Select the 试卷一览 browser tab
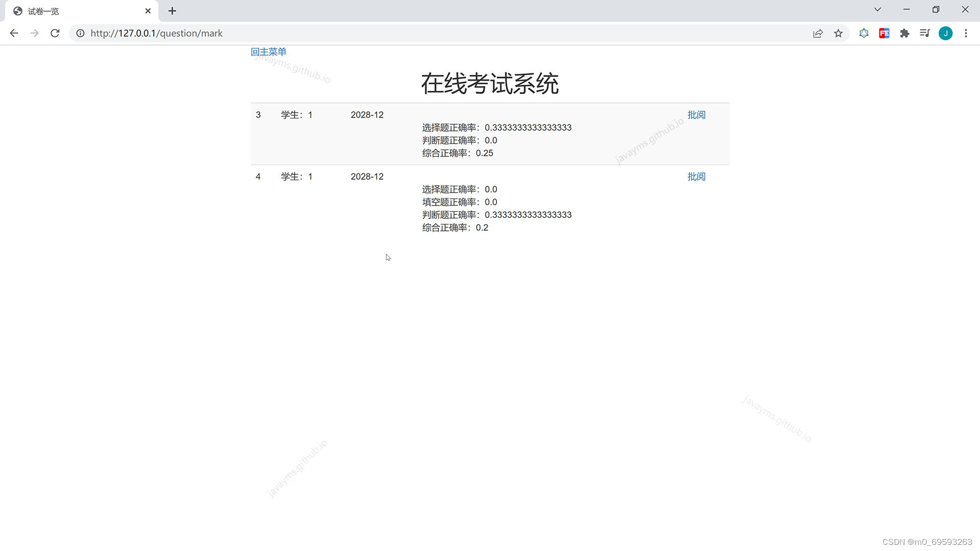This screenshot has width=980, height=551. pyautogui.click(x=82, y=11)
